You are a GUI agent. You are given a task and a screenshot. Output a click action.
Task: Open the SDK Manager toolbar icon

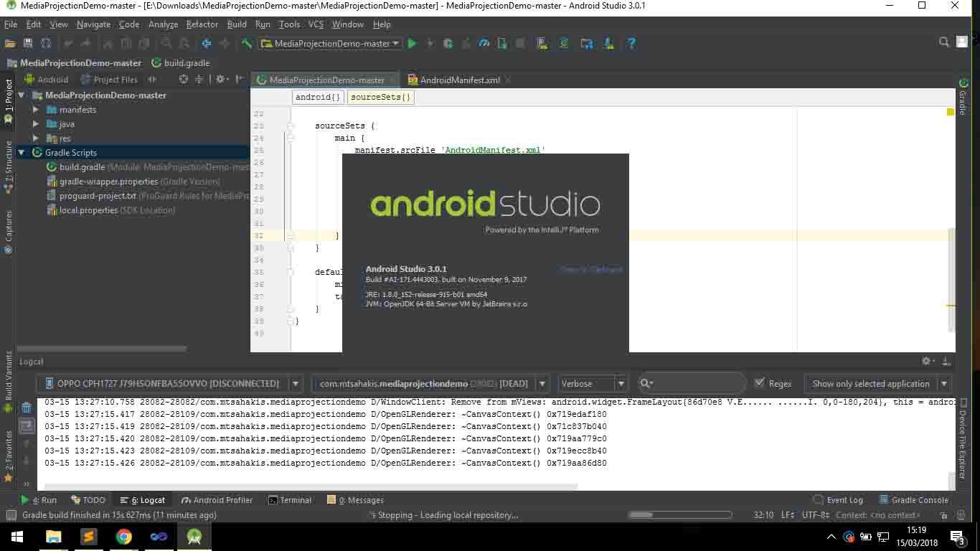point(609,44)
